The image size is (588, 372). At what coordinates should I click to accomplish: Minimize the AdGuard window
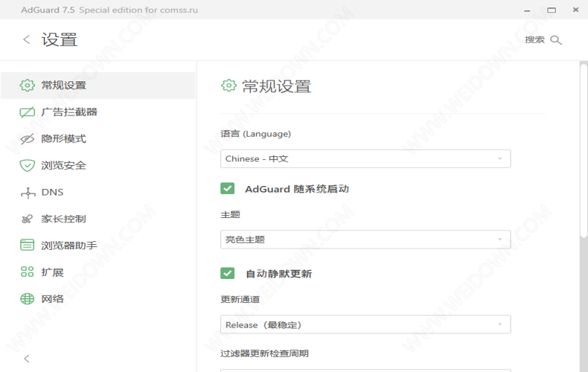click(527, 11)
